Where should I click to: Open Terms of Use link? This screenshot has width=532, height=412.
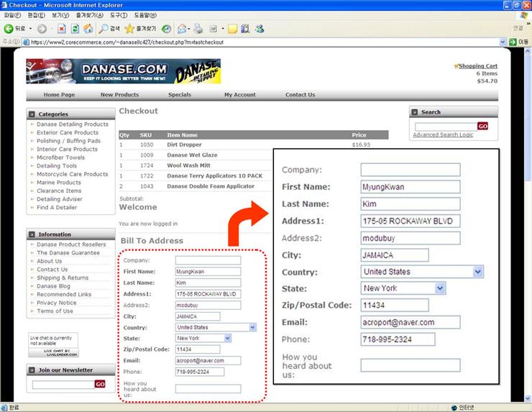coord(55,311)
